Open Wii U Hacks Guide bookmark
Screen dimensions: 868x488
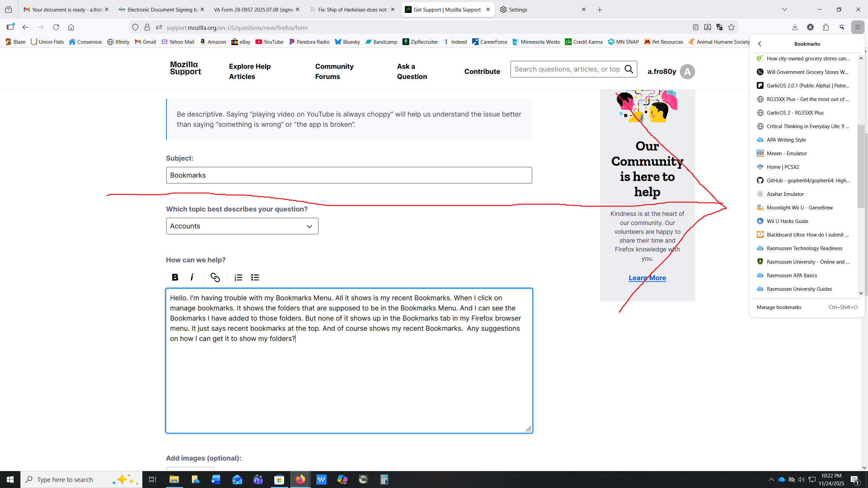click(x=787, y=221)
